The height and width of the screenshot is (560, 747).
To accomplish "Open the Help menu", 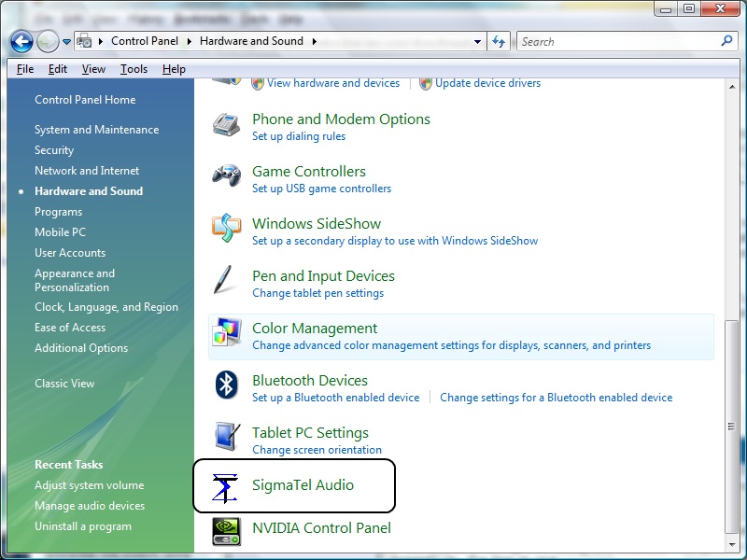I will click(x=174, y=69).
